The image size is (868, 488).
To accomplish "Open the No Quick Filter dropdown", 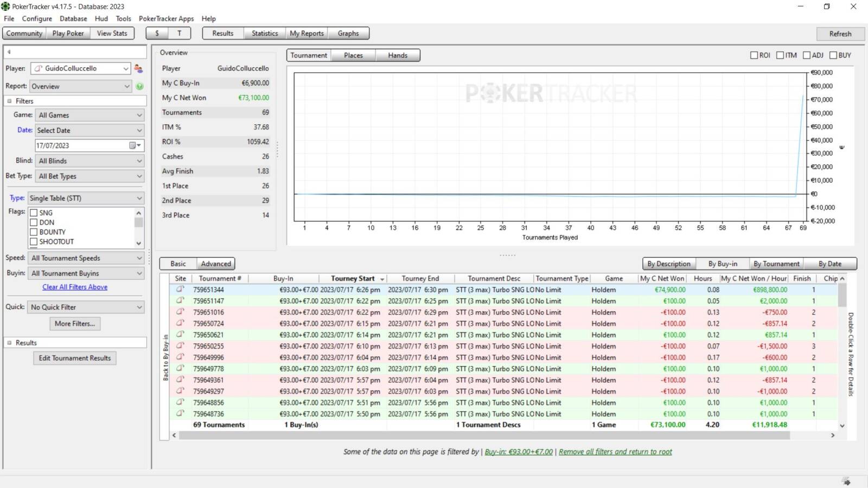I will coord(86,307).
